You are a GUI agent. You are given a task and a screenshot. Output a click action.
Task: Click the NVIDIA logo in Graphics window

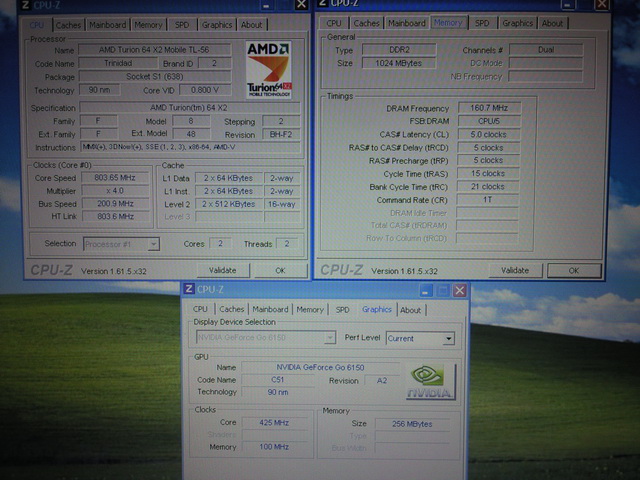[x=431, y=382]
